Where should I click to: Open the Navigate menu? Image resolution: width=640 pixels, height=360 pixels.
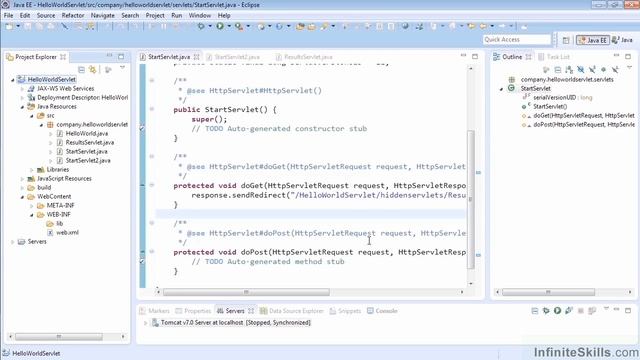tap(102, 16)
